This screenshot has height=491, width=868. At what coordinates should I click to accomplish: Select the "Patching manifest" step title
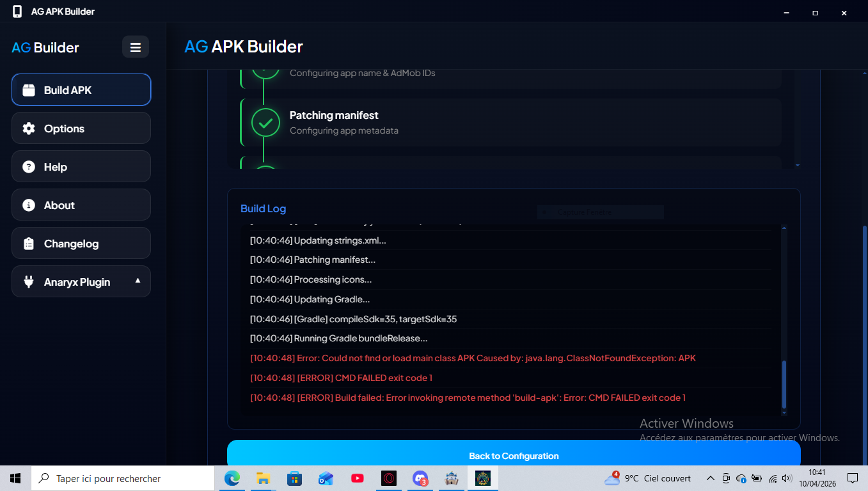click(334, 115)
